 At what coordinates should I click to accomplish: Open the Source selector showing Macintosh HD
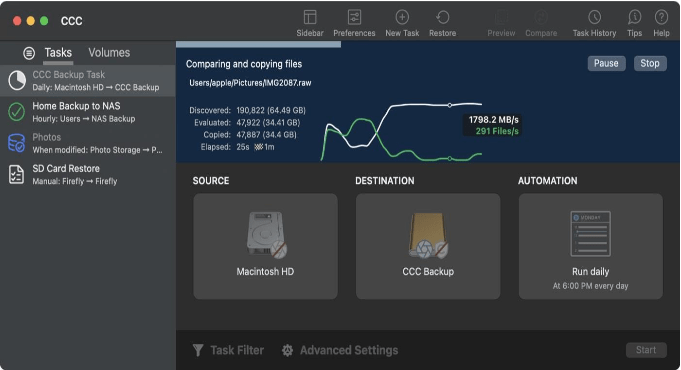tap(265, 246)
